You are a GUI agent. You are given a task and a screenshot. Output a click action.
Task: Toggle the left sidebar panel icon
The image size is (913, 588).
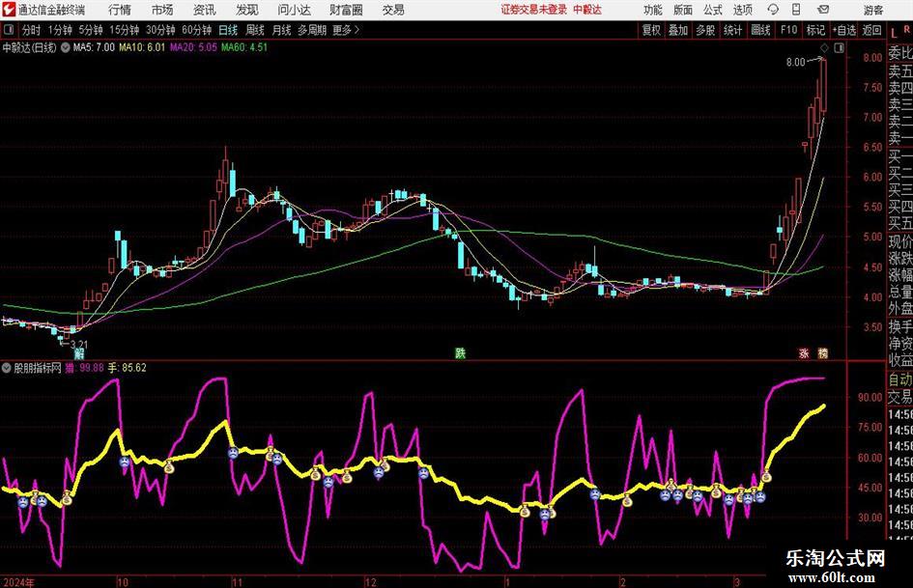(x=9, y=30)
